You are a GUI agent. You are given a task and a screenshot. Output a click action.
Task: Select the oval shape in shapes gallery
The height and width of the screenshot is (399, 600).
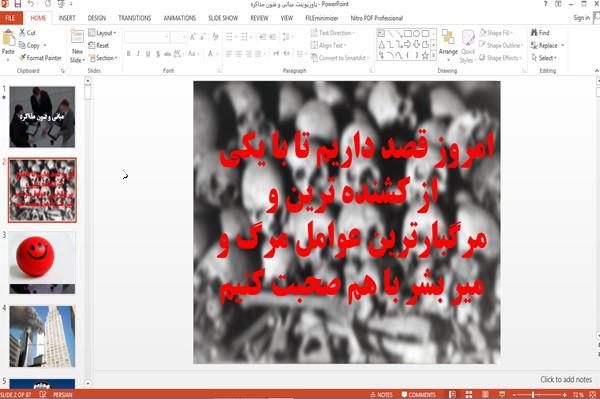pos(417,34)
